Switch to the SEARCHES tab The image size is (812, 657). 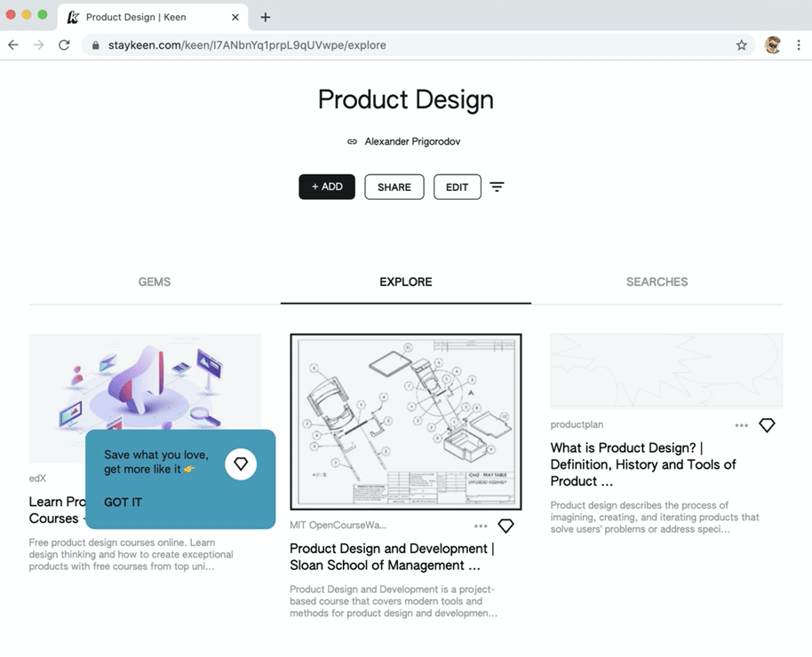click(657, 281)
